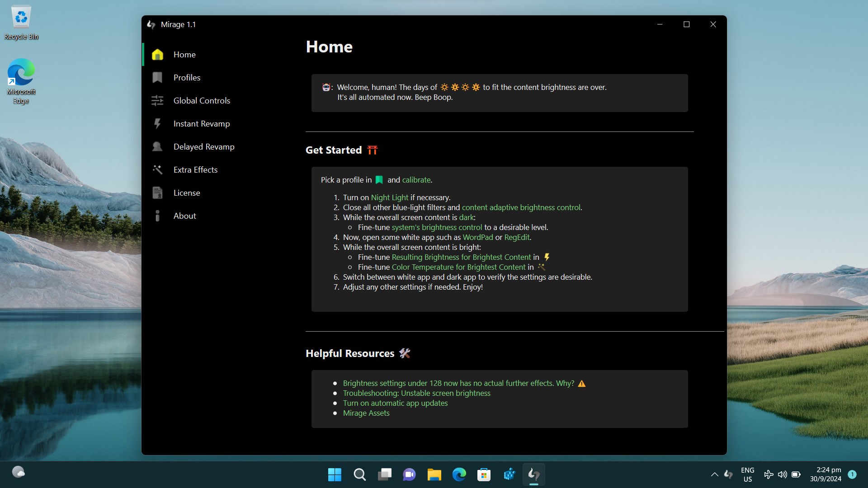The image size is (868, 488).
Task: Select the Extra Effects menu item
Action: 195,170
